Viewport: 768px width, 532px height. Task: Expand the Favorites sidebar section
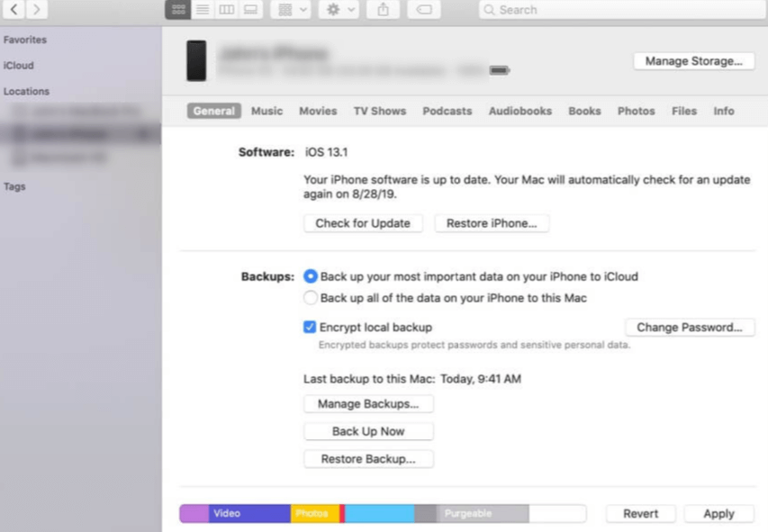click(25, 40)
